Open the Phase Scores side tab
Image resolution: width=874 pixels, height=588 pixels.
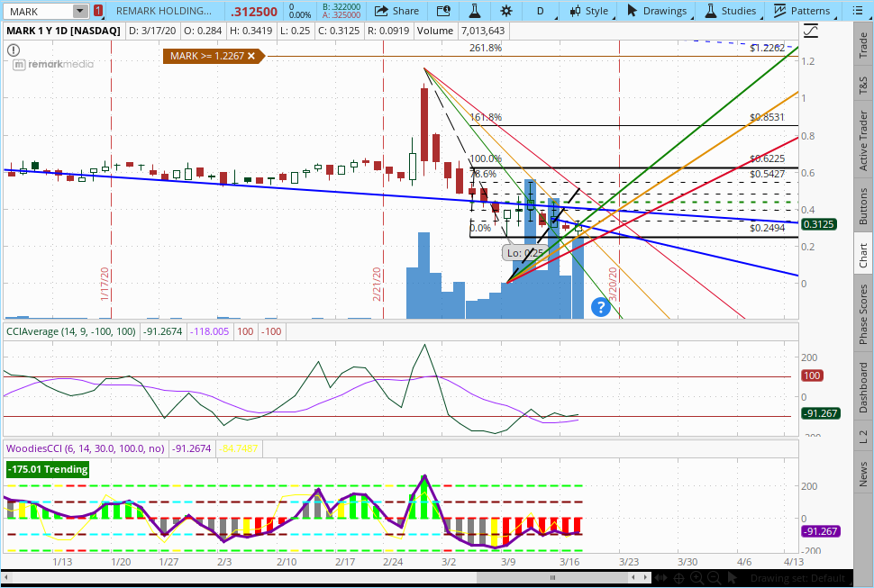pyautogui.click(x=863, y=314)
